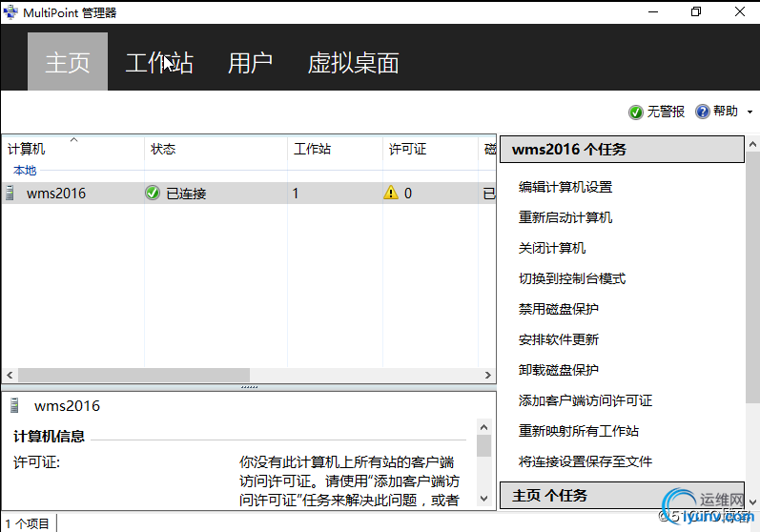
Task: Click the green 已连接 status icon
Action: point(153,193)
